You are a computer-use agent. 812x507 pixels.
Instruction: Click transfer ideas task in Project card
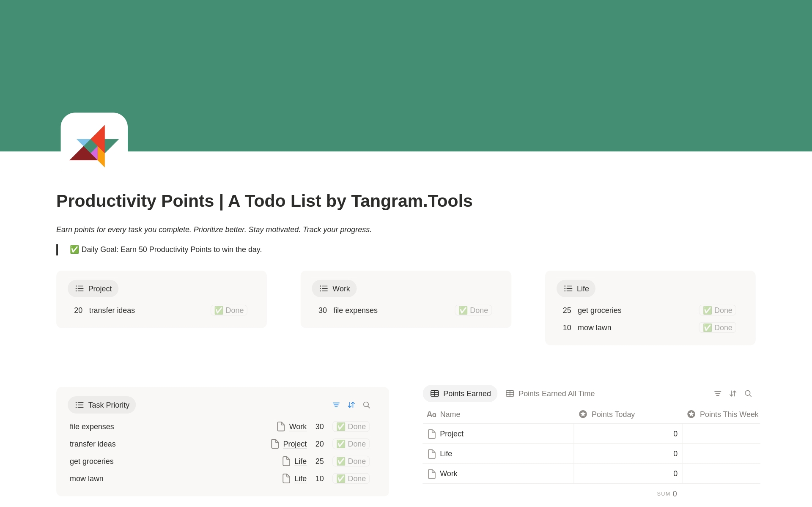coord(112,310)
